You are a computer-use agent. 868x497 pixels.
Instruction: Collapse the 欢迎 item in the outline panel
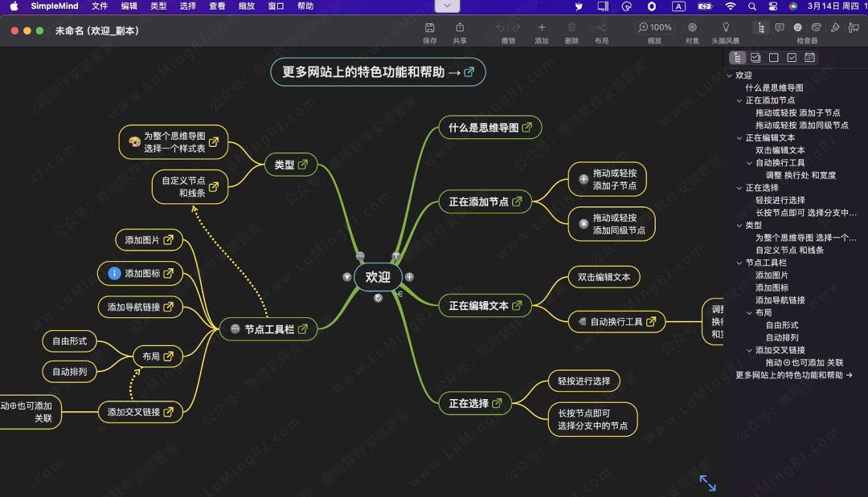730,75
